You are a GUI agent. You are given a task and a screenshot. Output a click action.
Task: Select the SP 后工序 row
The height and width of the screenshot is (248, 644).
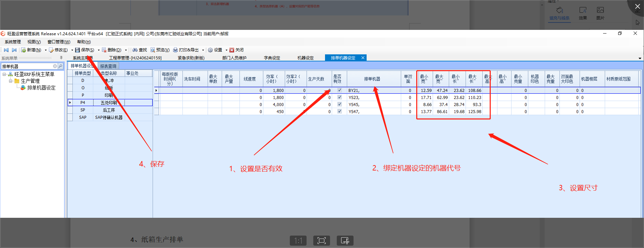110,110
